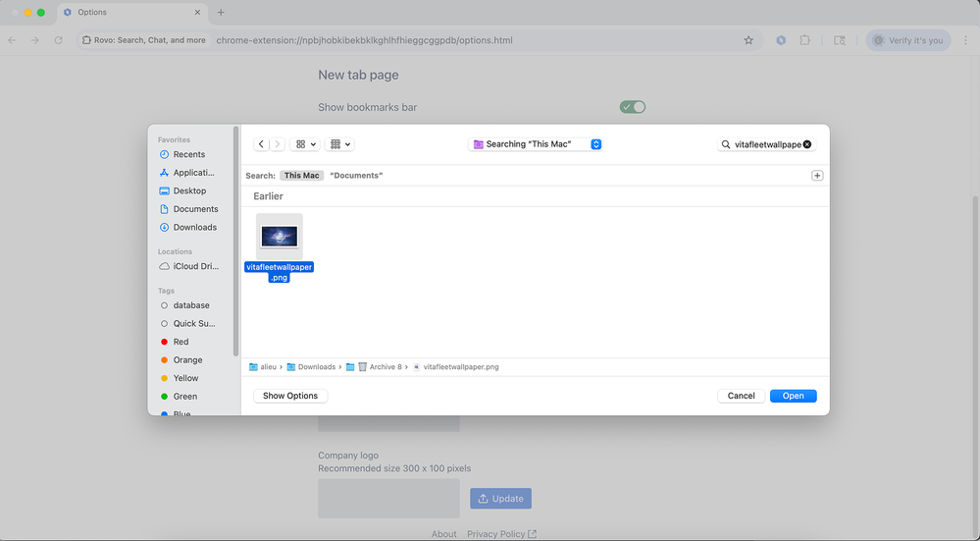
Task: Open Chrome three-dot menu
Action: 965,40
